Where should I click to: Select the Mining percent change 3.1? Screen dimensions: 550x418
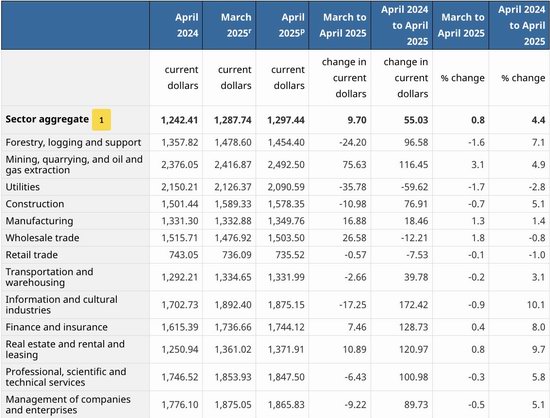coord(478,164)
